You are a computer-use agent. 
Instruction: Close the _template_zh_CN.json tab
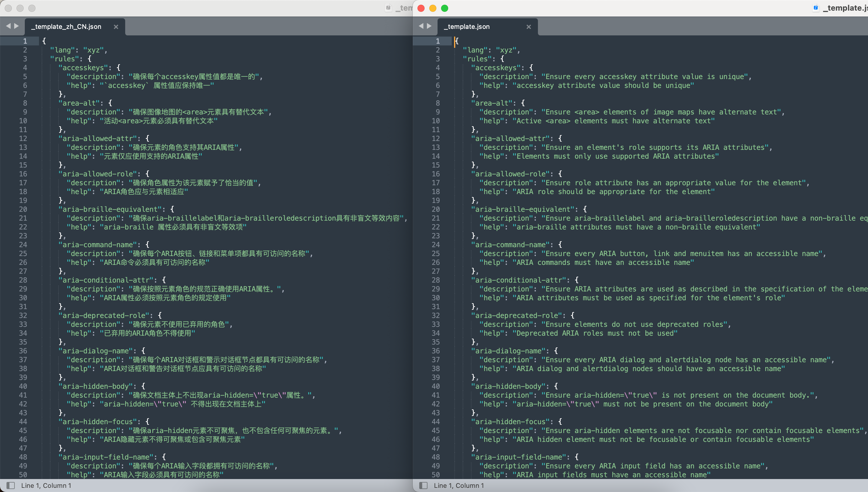point(116,27)
